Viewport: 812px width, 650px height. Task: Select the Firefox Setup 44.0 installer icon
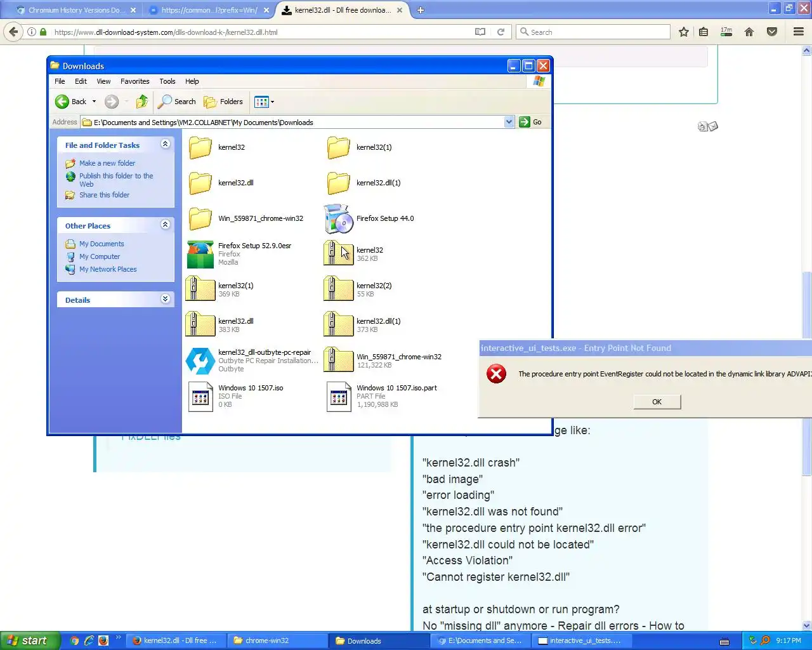(339, 219)
